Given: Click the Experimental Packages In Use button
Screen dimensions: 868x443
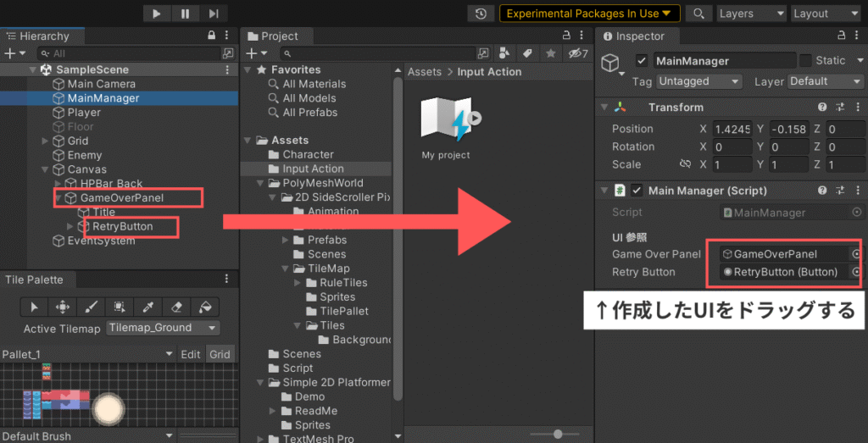Looking at the screenshot, I should (x=589, y=14).
